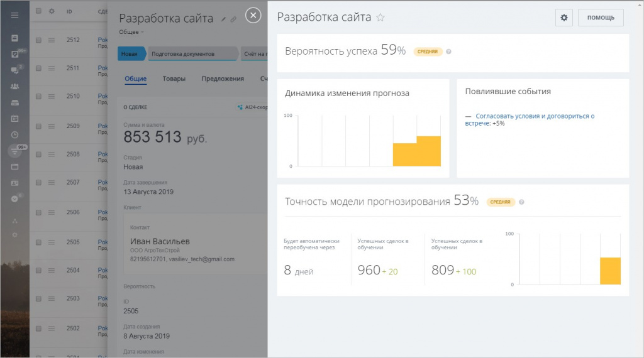The image size is (644, 358).
Task: Close the deal side panel with X
Action: click(x=253, y=16)
